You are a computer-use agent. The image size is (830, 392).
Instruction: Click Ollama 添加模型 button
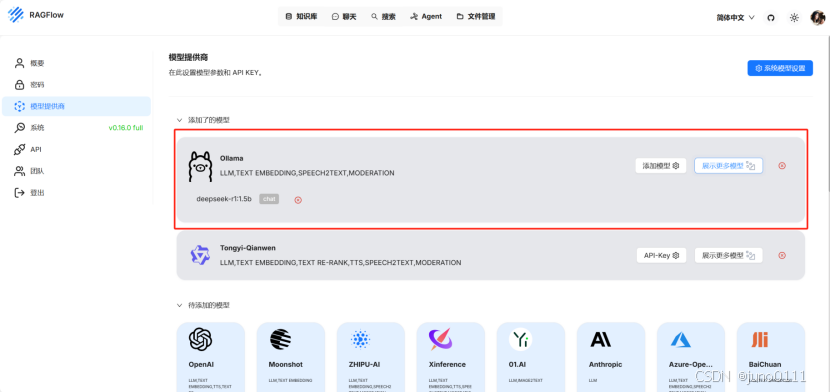coord(661,166)
